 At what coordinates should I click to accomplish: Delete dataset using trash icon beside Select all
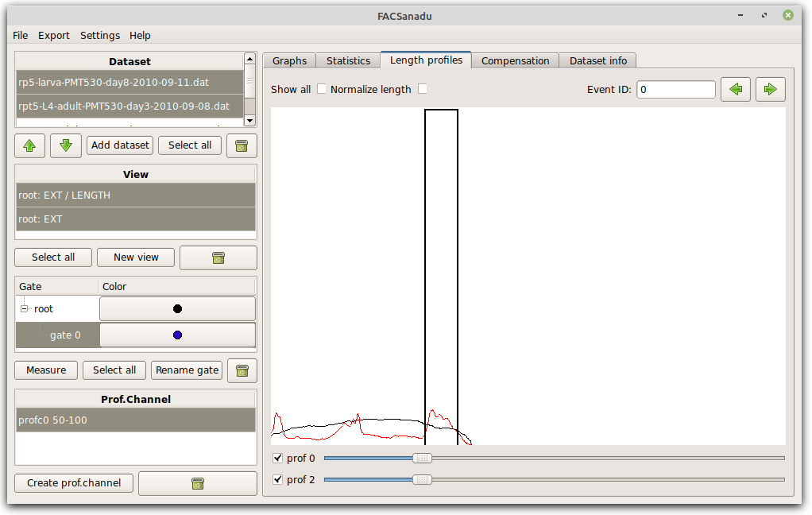242,145
